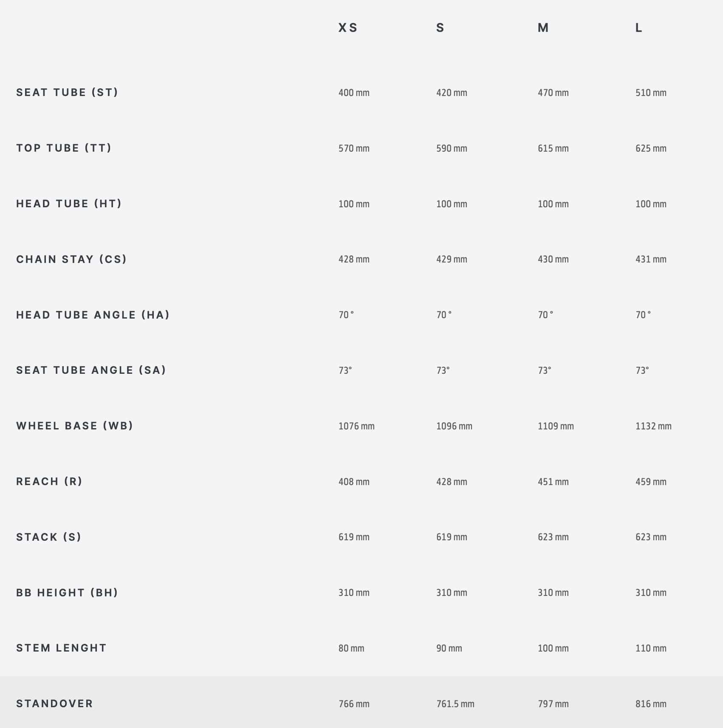The width and height of the screenshot is (723, 728).
Task: Select the 400 mm seat tube value
Action: (x=354, y=93)
